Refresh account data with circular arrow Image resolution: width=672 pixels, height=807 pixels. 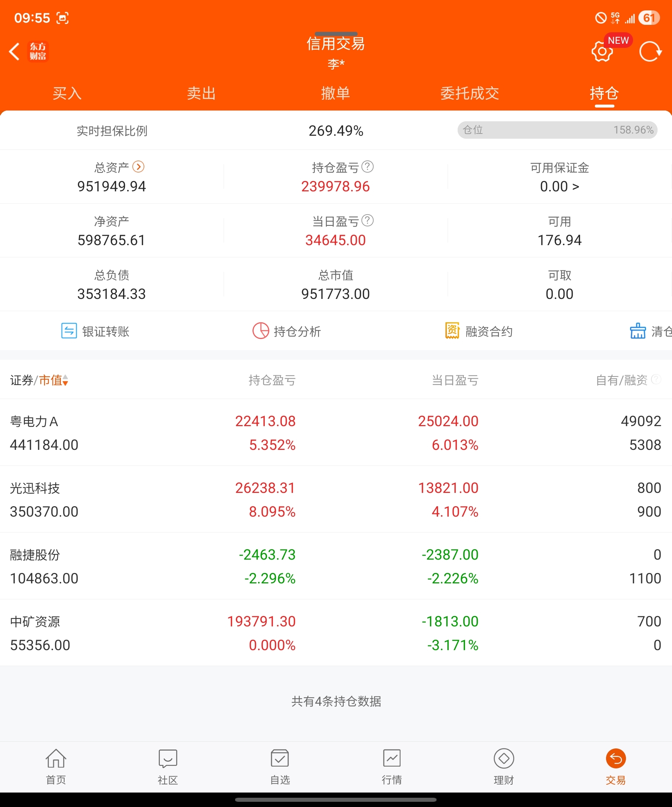(650, 52)
